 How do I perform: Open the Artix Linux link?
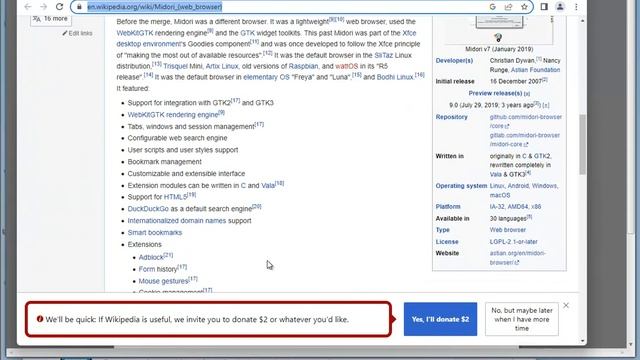click(x=222, y=66)
